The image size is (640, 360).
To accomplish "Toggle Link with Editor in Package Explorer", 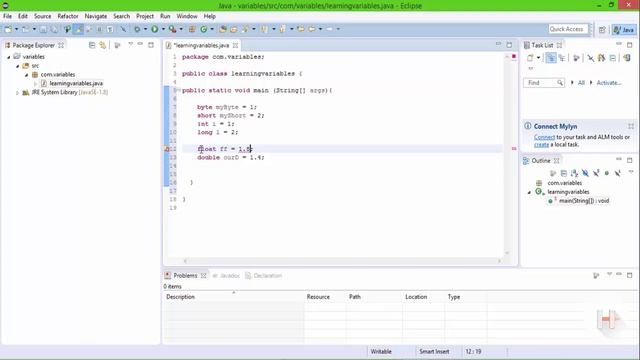I will point(102,45).
